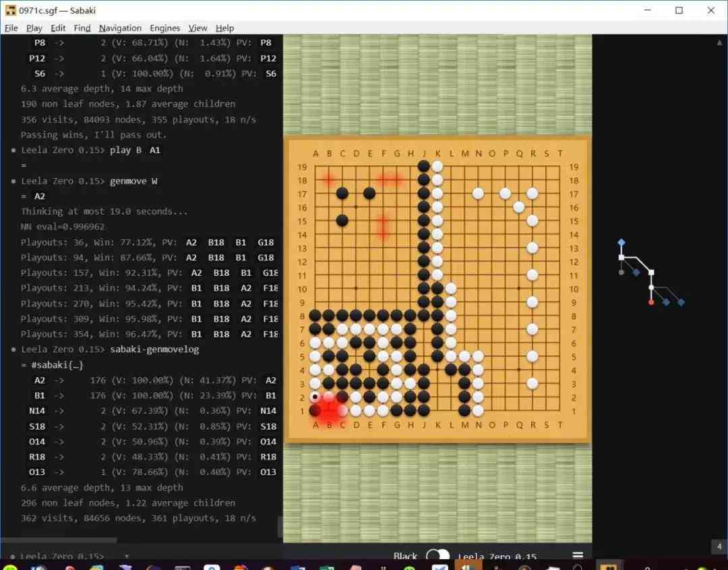
Task: Open the Edit menu
Action: [58, 28]
